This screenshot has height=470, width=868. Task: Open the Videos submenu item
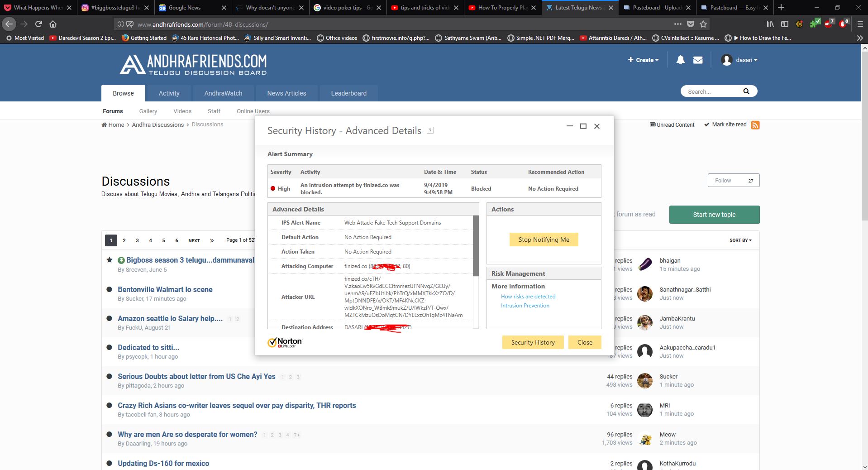click(182, 111)
